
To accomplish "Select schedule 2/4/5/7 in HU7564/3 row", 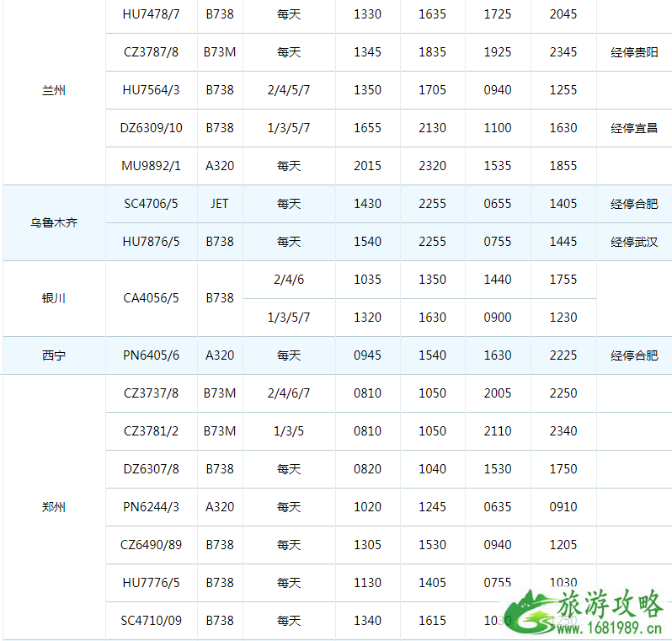I will tap(289, 90).
